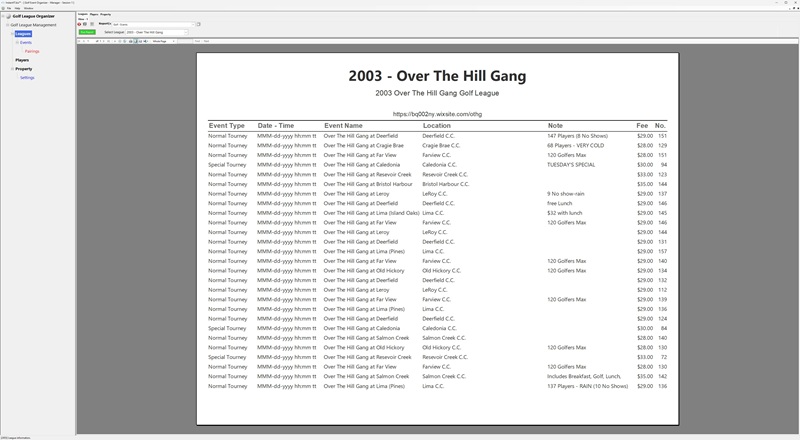
Task: Open the Leagues menu tab
Action: click(x=82, y=14)
